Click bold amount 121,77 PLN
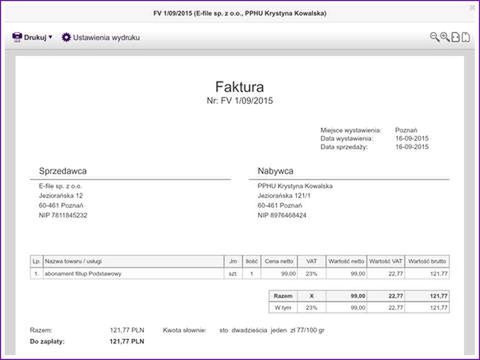The width and height of the screenshot is (480, 360). point(127,342)
